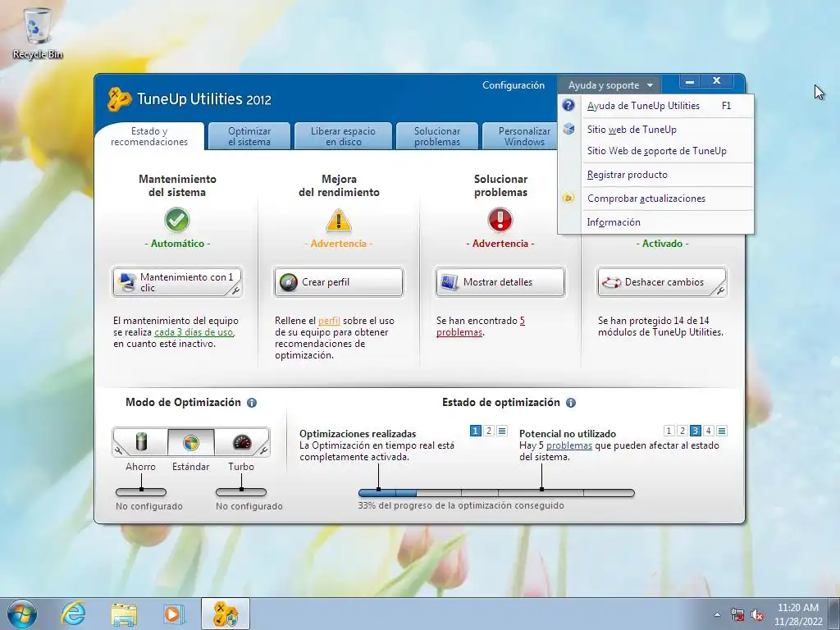The height and width of the screenshot is (630, 840).
Task: Switch to Solucionar problemas tab
Action: click(437, 136)
